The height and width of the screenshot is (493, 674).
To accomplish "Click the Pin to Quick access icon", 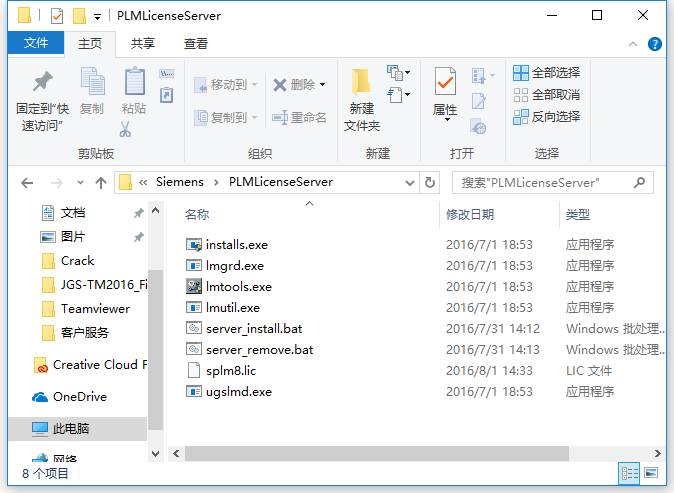I will (x=43, y=82).
